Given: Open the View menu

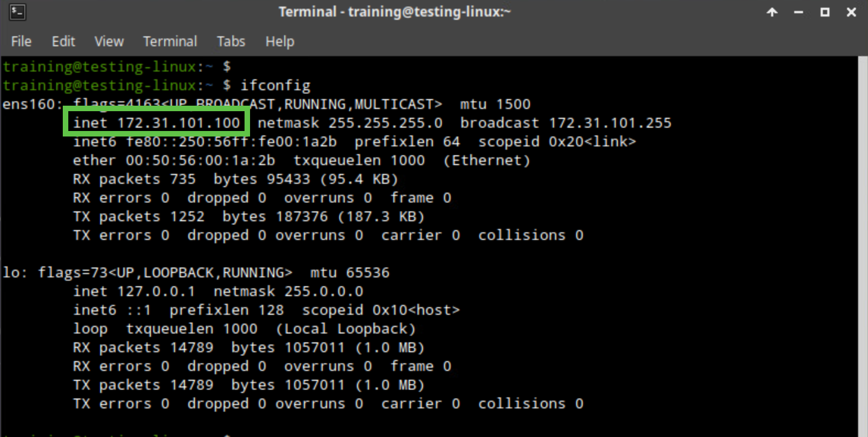Looking at the screenshot, I should click(109, 41).
